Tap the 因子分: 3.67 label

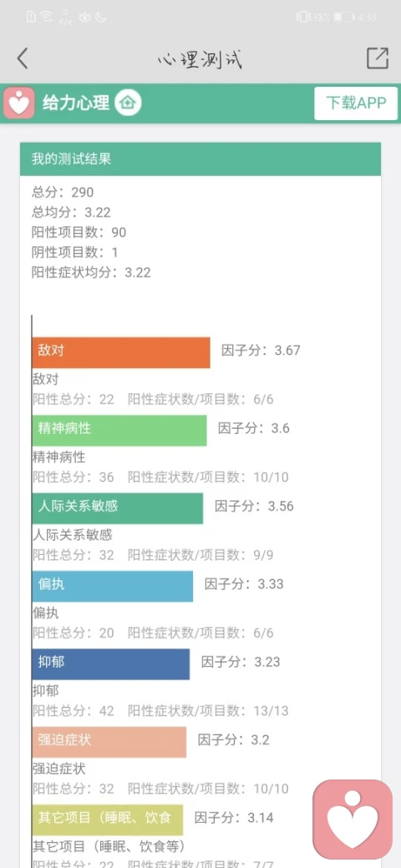(261, 351)
